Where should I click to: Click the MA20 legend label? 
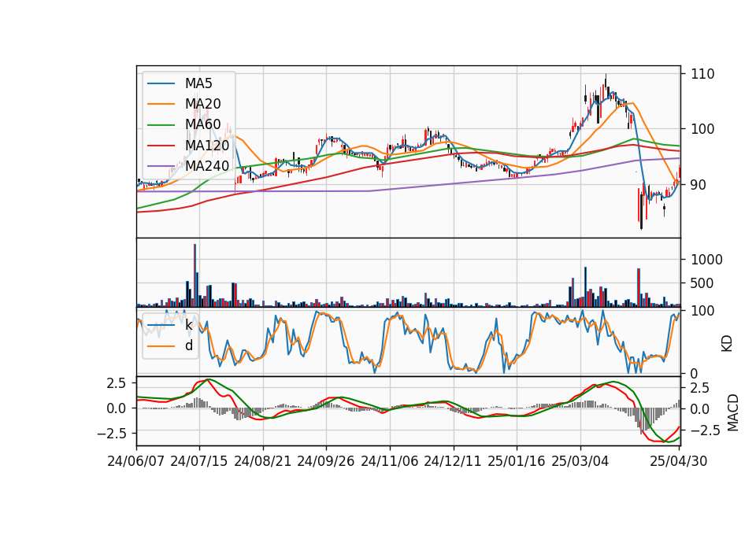(203, 104)
